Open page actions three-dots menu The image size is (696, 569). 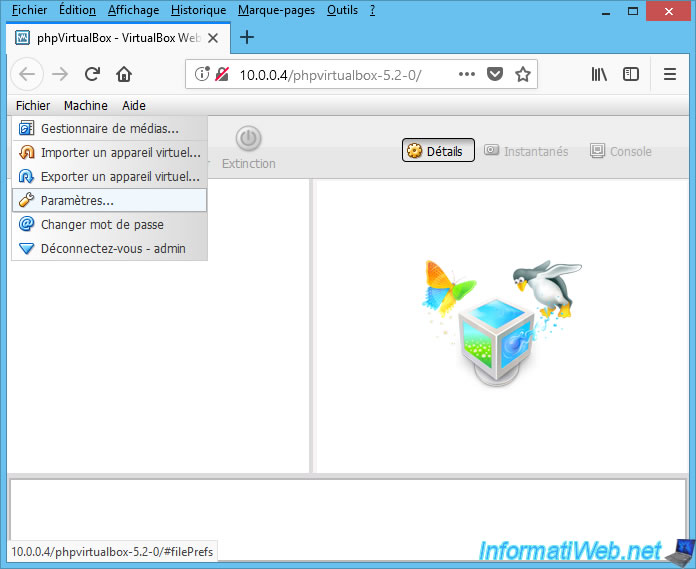pyautogui.click(x=467, y=74)
